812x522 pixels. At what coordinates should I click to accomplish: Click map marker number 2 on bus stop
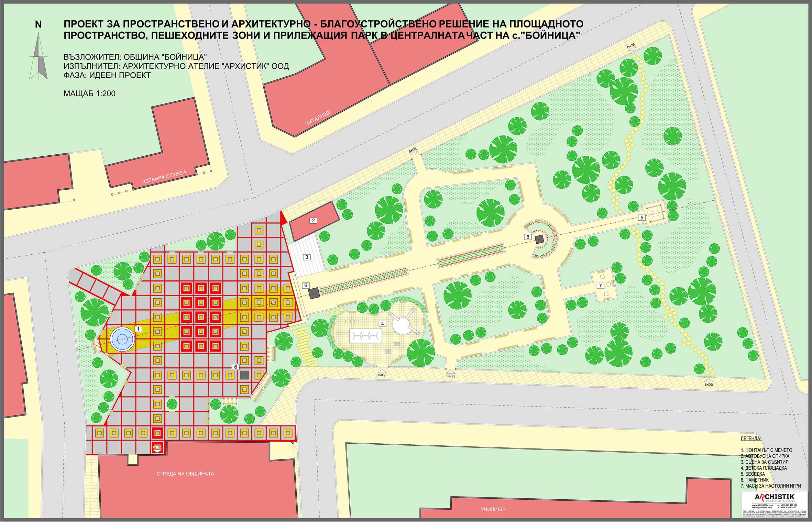coord(313,221)
